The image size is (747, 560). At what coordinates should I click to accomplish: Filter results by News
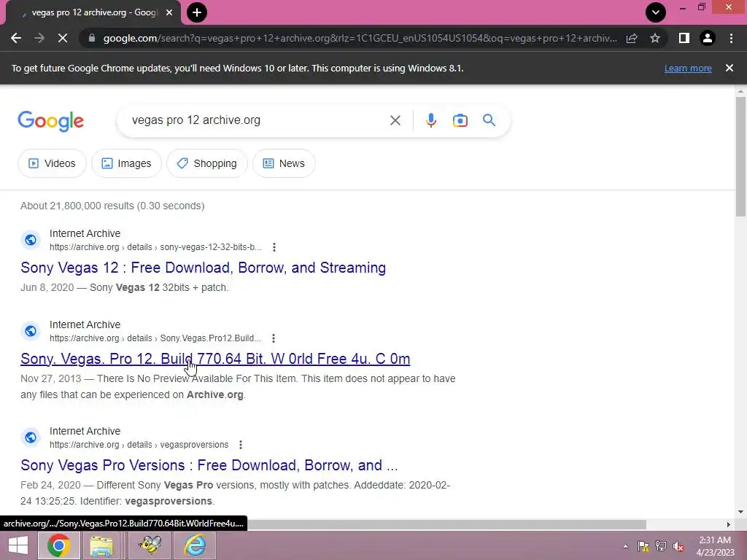click(284, 163)
